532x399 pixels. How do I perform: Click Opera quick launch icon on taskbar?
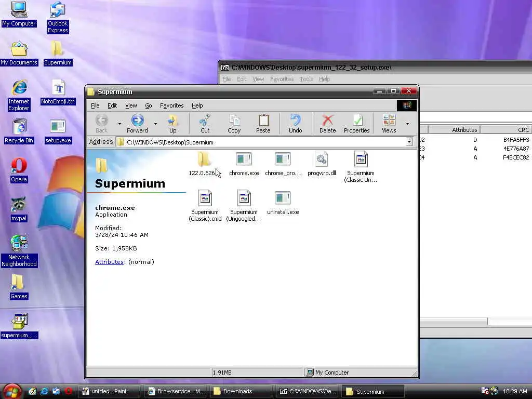[x=68, y=391]
